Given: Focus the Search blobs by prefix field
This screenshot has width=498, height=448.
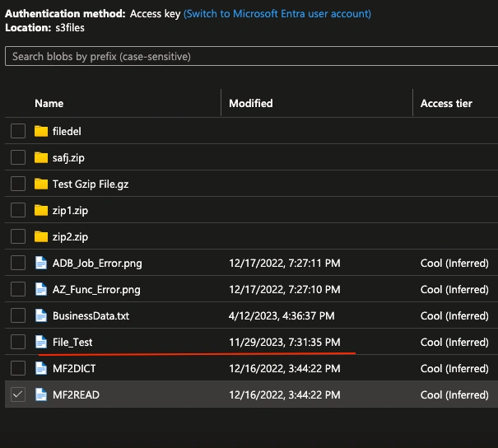Looking at the screenshot, I should [252, 56].
